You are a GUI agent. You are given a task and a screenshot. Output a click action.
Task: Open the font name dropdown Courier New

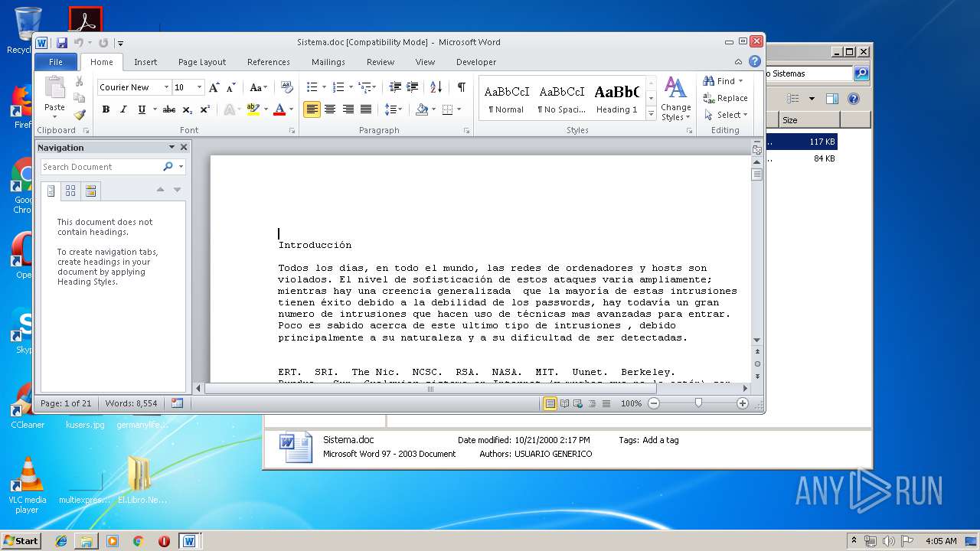(x=165, y=87)
